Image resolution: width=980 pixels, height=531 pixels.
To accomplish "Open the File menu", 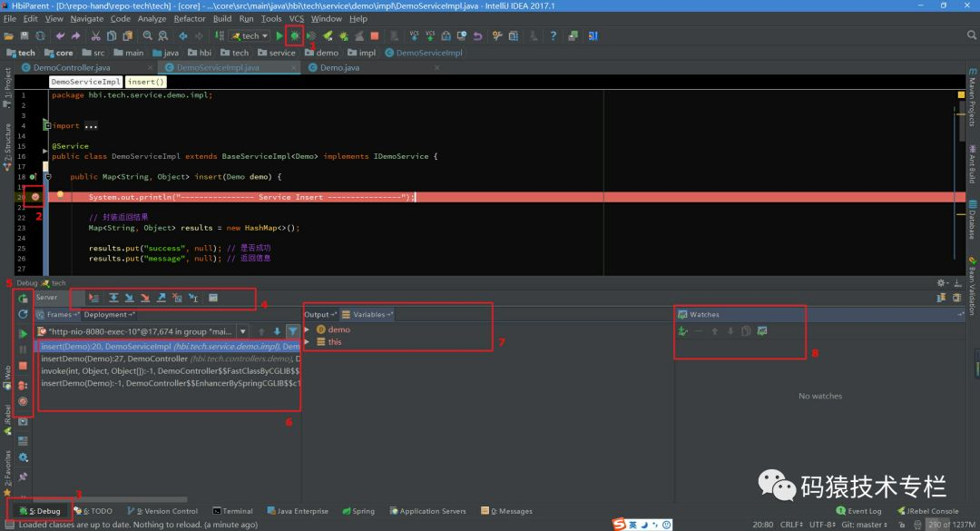I will coord(10,19).
